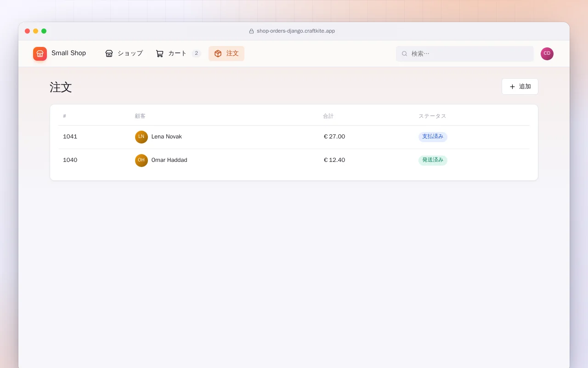This screenshot has width=588, height=368.
Task: Click the address bar URL shop-orders-django.craftkite.app
Action: click(296, 31)
